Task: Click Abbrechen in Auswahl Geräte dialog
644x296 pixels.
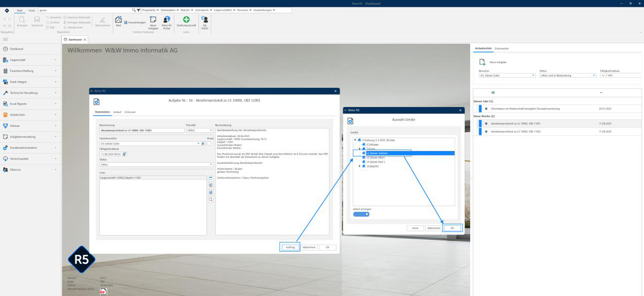Action: [x=433, y=227]
